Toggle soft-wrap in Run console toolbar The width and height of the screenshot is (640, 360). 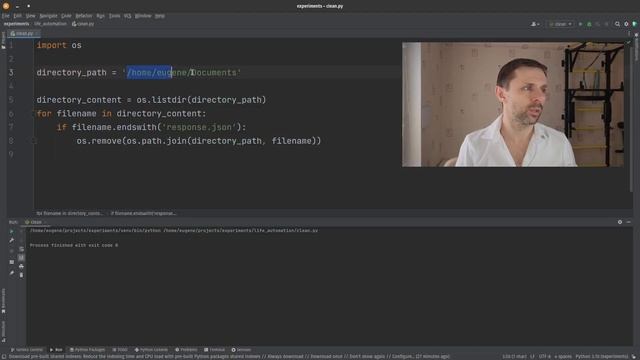21,249
